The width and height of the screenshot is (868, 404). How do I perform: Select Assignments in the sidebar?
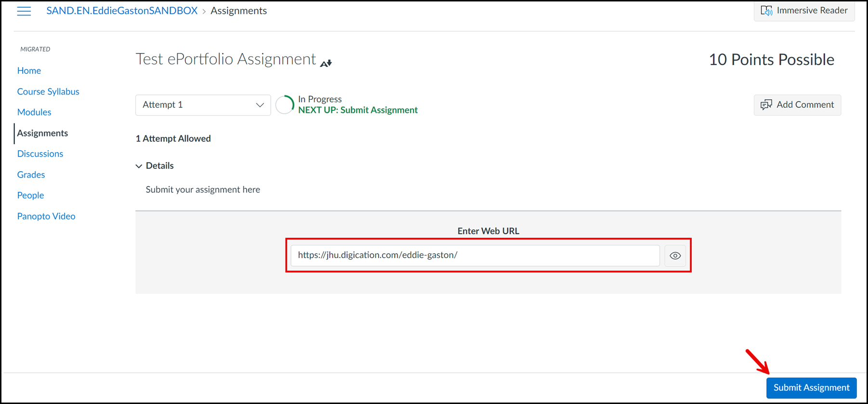click(x=42, y=133)
